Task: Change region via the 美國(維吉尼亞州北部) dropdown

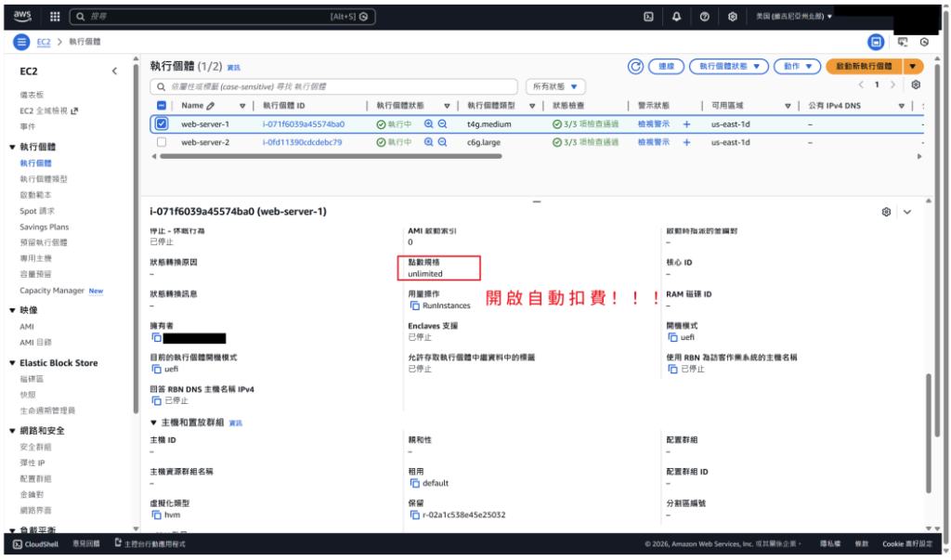Action: click(x=790, y=15)
